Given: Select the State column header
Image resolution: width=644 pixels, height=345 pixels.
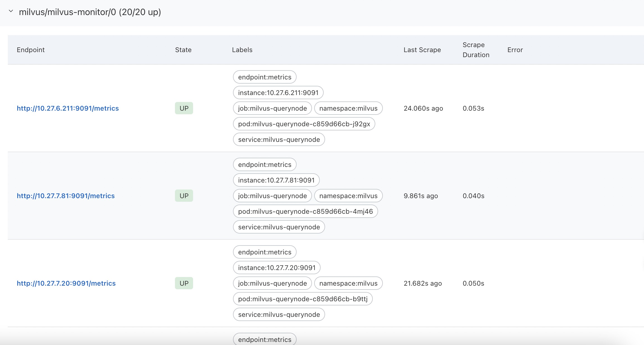Looking at the screenshot, I should tap(183, 50).
